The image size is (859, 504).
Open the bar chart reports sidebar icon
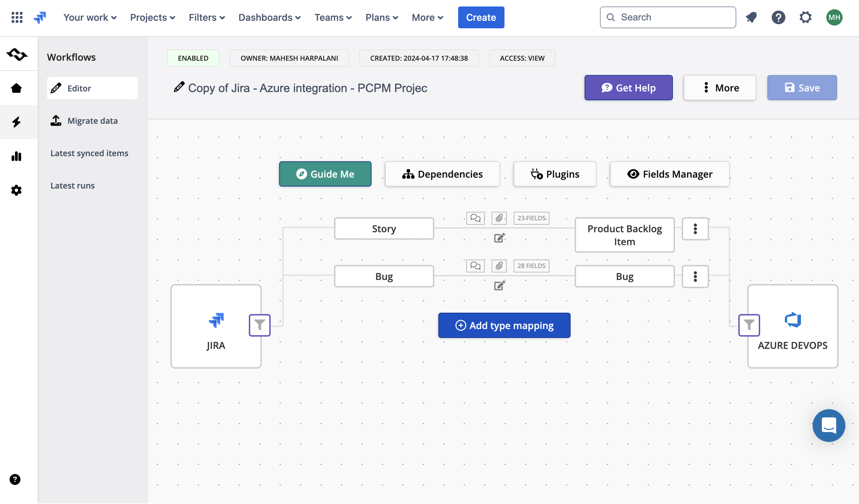[x=16, y=156]
